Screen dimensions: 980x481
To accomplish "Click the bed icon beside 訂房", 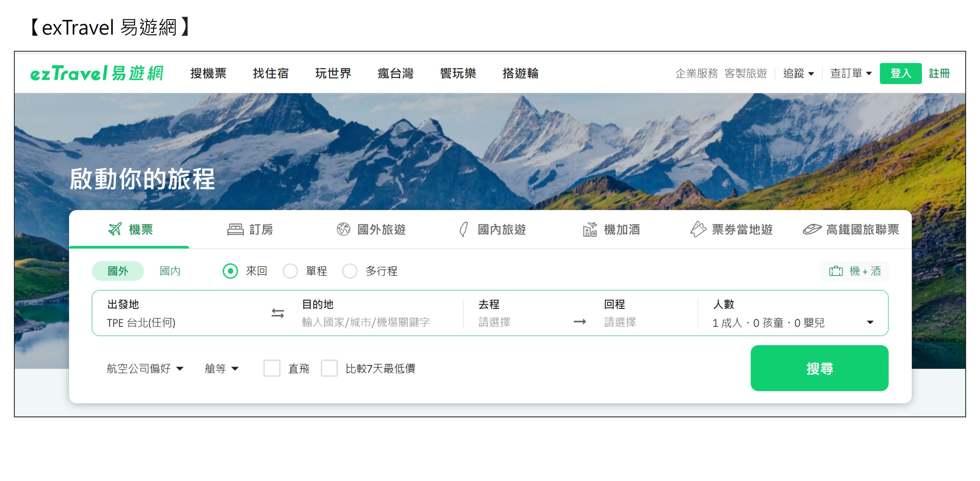I will 235,230.
